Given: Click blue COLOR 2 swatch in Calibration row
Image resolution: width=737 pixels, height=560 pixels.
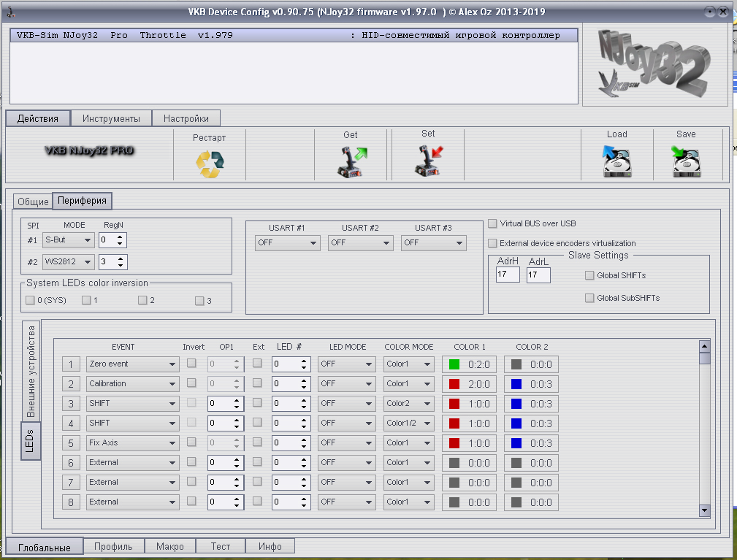Looking at the screenshot, I should [516, 384].
